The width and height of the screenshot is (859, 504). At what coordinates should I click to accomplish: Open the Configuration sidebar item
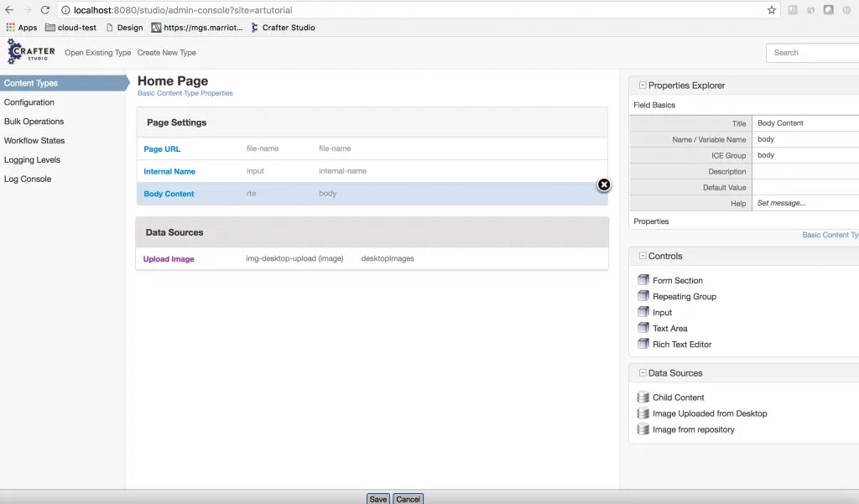point(29,102)
